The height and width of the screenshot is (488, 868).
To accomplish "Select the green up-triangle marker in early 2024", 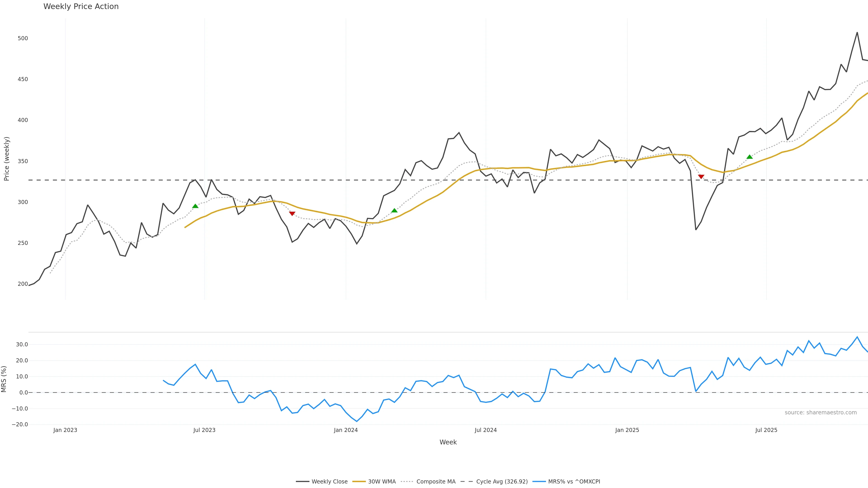I will point(394,211).
